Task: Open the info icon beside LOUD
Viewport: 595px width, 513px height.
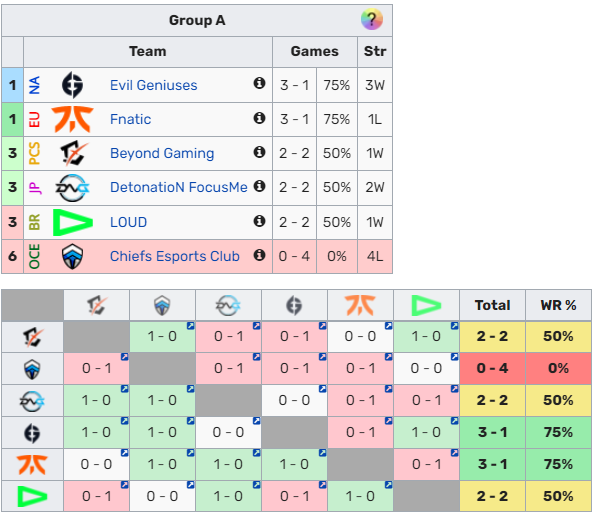Action: pos(259,221)
